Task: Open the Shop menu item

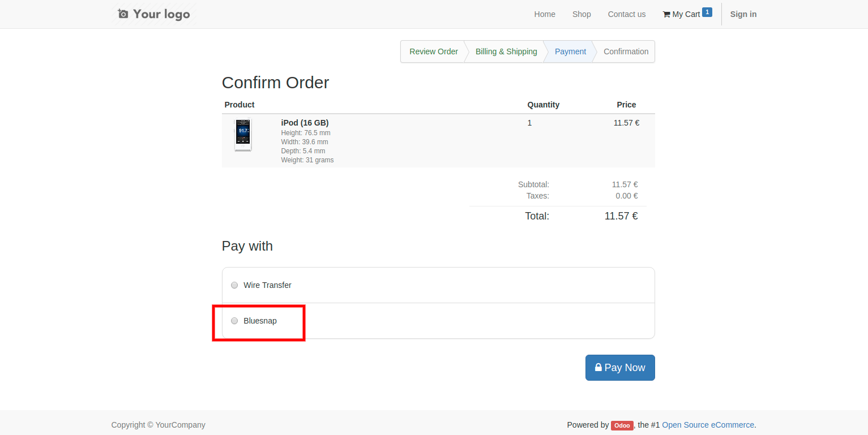Action: pos(581,14)
